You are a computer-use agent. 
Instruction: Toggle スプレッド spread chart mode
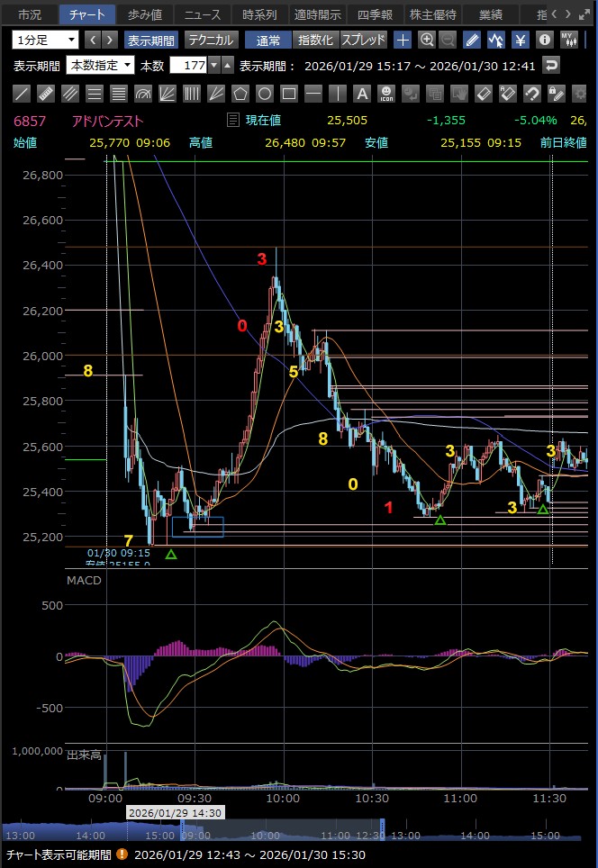[x=363, y=40]
